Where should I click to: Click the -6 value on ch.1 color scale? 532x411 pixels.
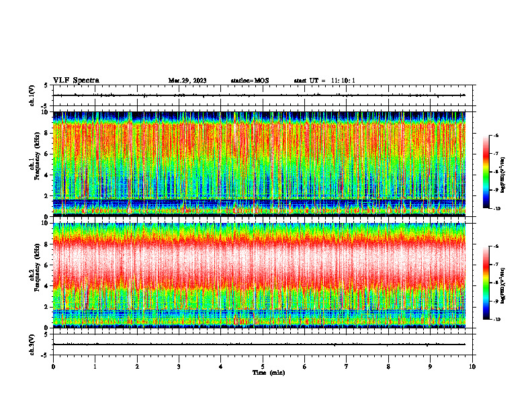coord(496,135)
